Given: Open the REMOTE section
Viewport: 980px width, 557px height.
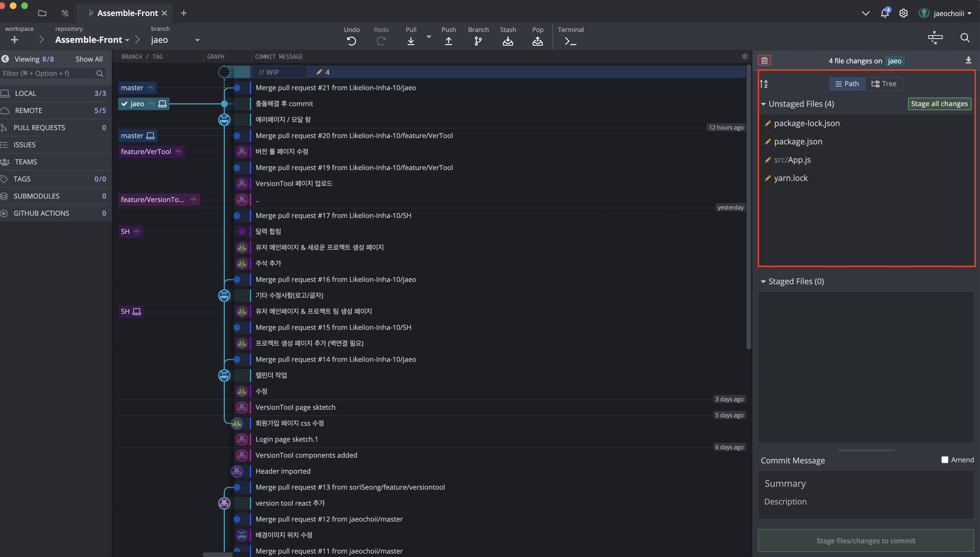Looking at the screenshot, I should click(56, 110).
